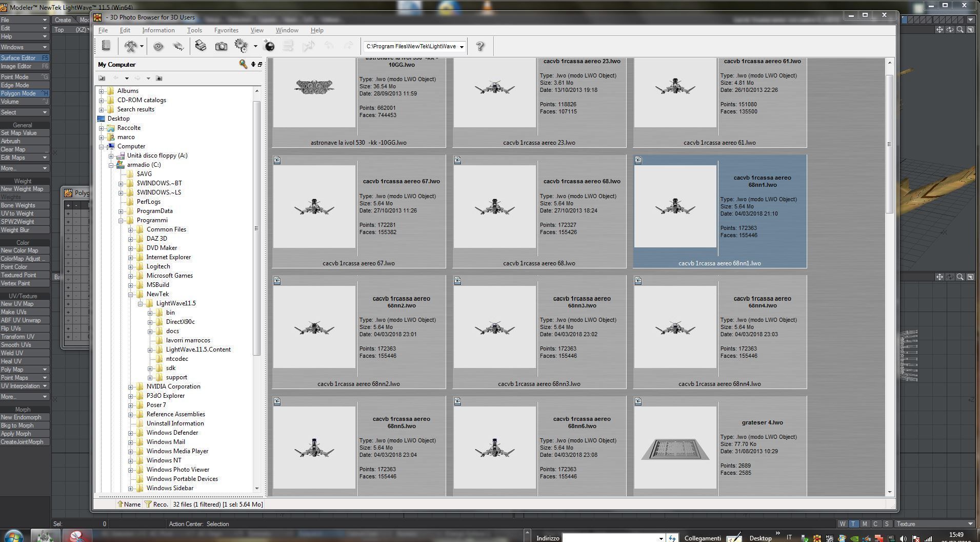Screen dimensions: 980x542
Task: Toggle the Surface Editor button
Action: coord(25,58)
